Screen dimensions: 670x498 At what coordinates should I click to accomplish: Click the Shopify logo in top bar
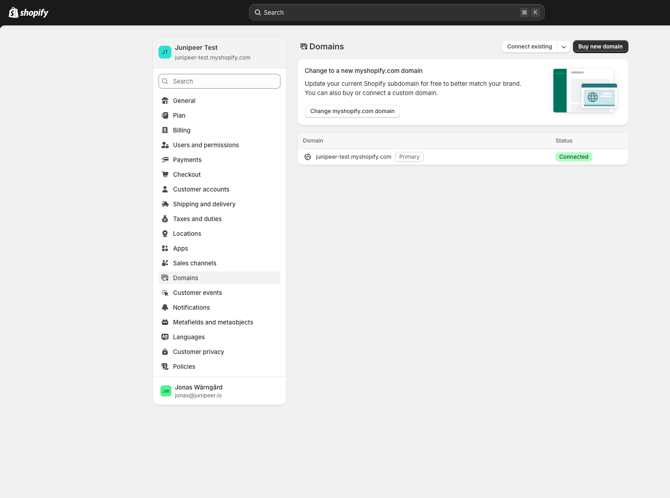(x=28, y=13)
